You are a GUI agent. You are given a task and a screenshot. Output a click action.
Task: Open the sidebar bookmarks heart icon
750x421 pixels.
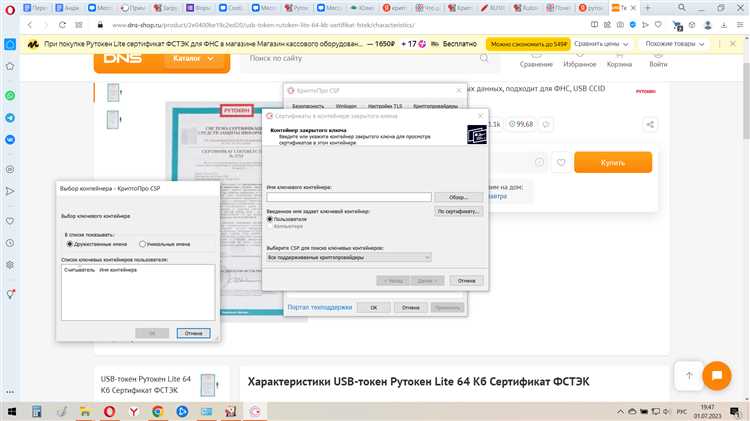tap(10, 221)
